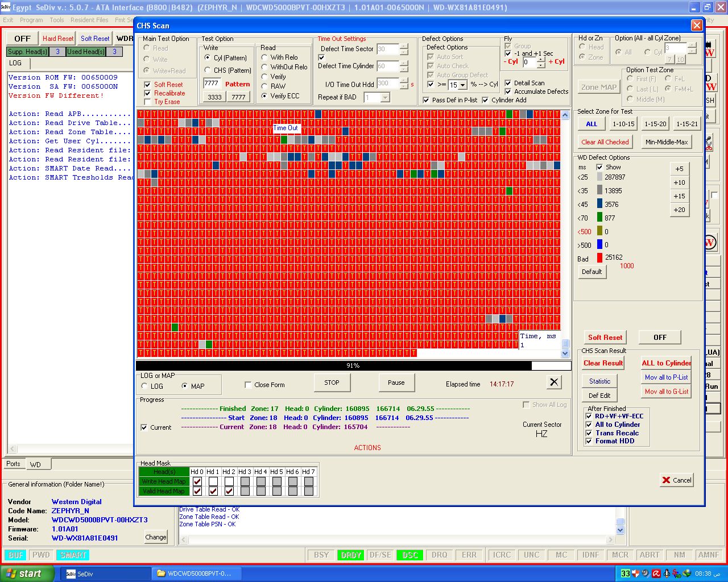This screenshot has height=582, width=728.
Task: Click the AMNF status indicator
Action: pyautogui.click(x=709, y=555)
